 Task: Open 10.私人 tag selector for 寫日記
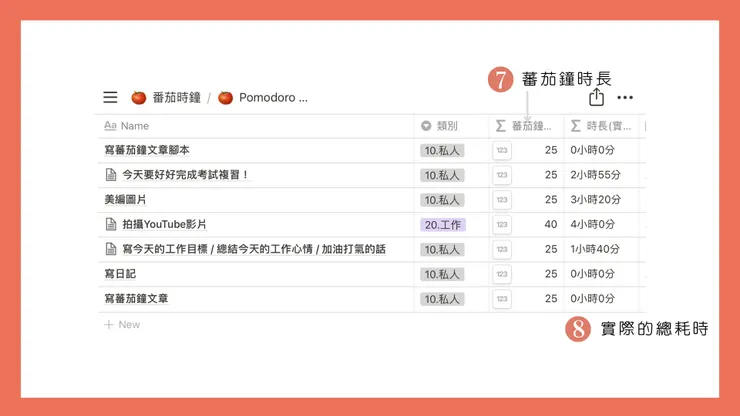click(442, 274)
